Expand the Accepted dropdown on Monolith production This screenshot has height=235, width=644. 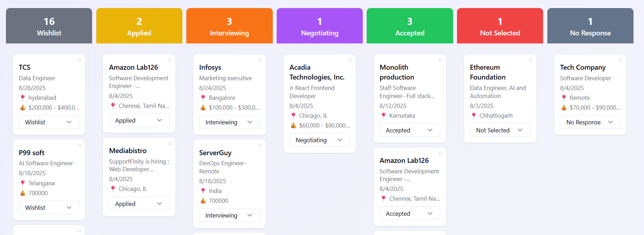[x=410, y=130]
